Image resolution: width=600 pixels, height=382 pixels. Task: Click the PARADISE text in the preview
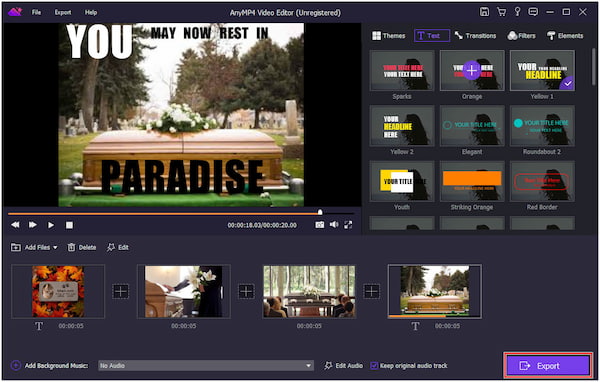(182, 176)
